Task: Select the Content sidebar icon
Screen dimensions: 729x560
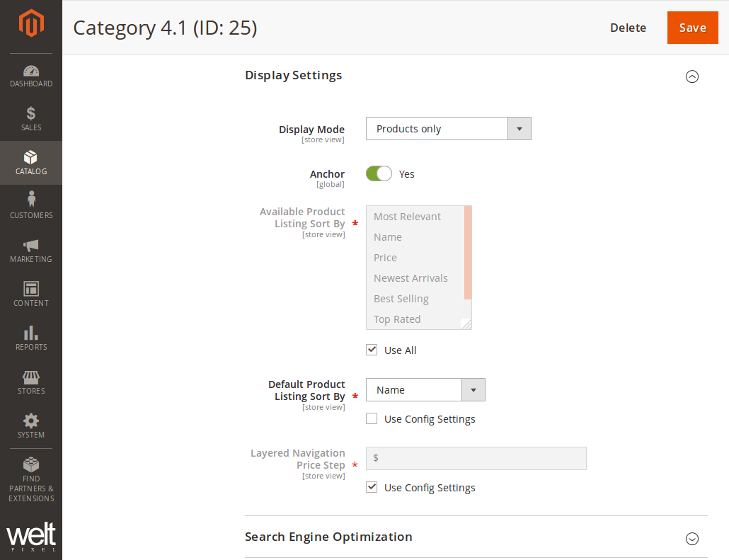Action: (x=31, y=295)
